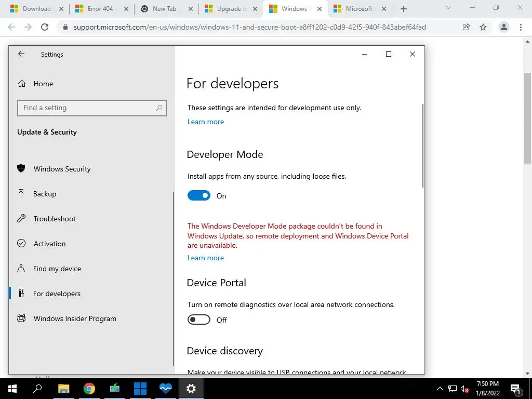532x399 pixels.
Task: Turn off Developer Mode toggle
Action: pos(199,195)
